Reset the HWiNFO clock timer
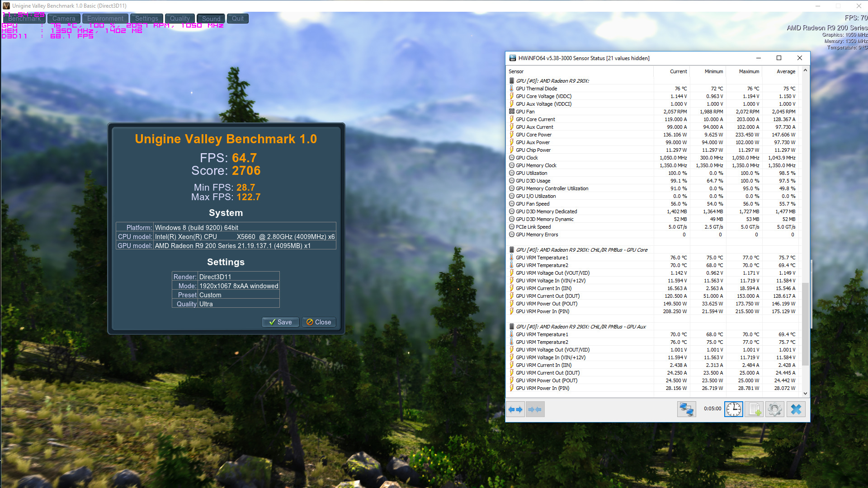868x488 pixels. coord(733,409)
